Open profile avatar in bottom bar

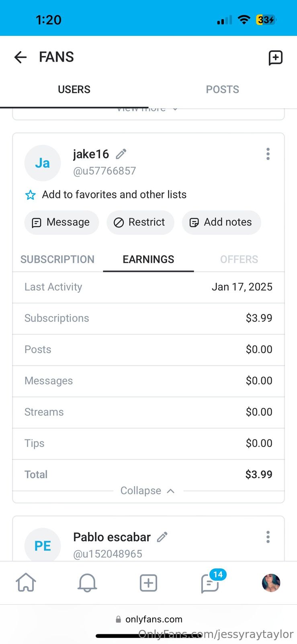(271, 582)
